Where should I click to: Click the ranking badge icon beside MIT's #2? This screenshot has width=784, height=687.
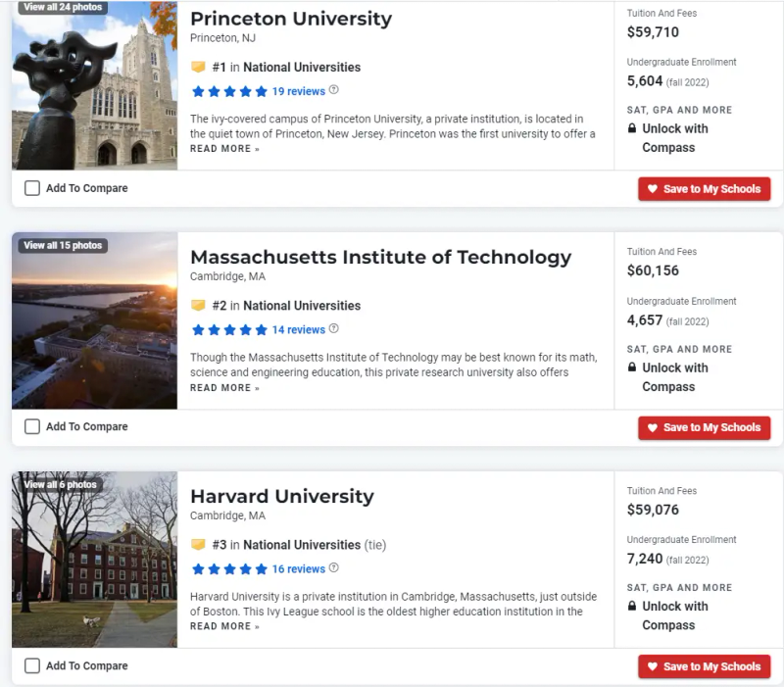(x=198, y=306)
